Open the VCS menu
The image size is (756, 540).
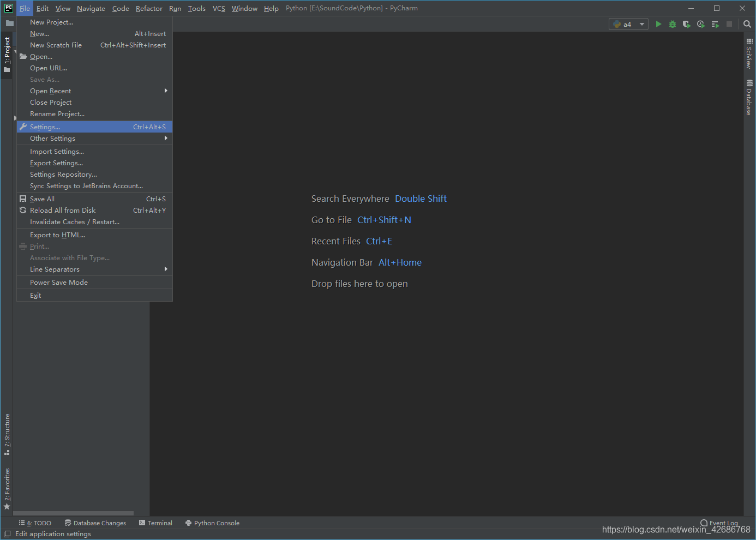tap(219, 8)
